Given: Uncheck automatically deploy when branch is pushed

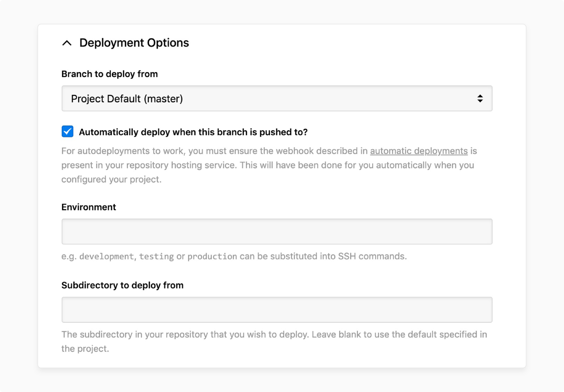Looking at the screenshot, I should pyautogui.click(x=67, y=132).
